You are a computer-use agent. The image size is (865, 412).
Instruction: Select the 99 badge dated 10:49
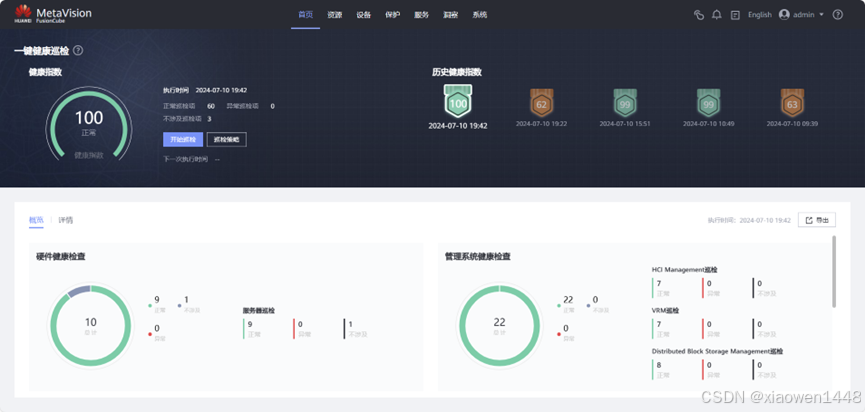click(708, 102)
